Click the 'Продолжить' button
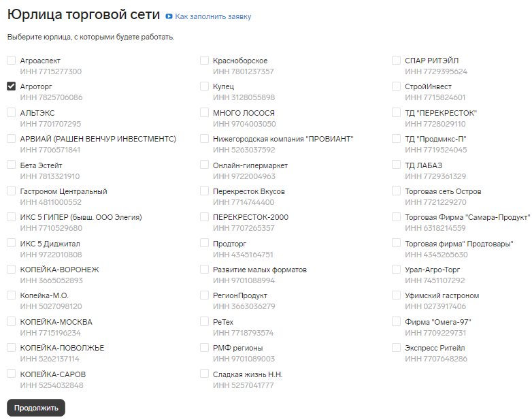 coord(36,408)
